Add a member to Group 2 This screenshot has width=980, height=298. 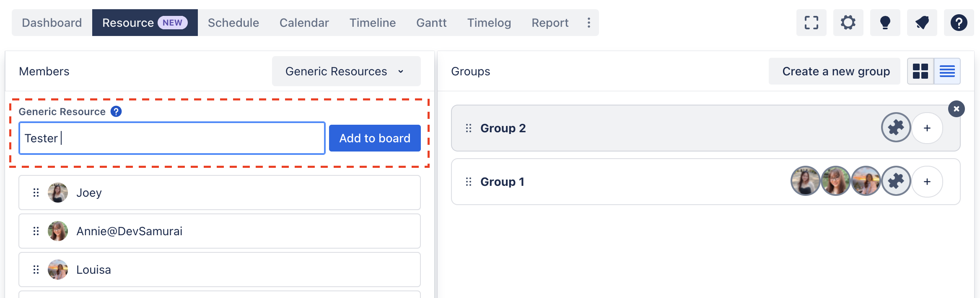tap(927, 128)
